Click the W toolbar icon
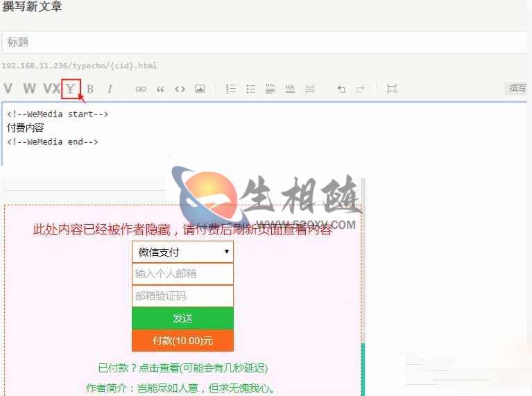 click(30, 89)
